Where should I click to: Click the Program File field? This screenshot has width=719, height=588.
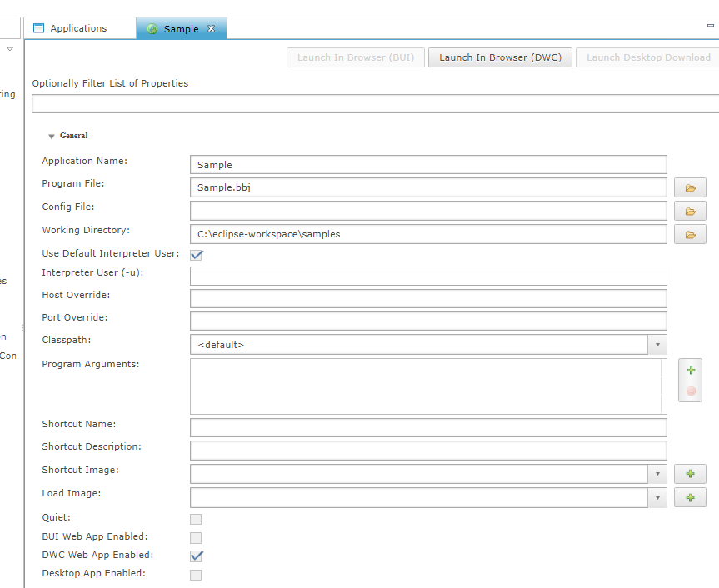(428, 187)
